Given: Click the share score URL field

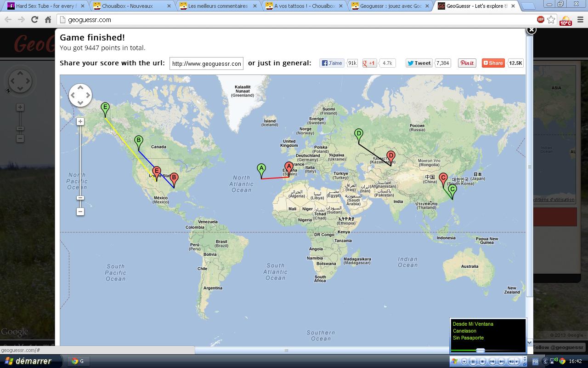Looking at the screenshot, I should point(206,63).
